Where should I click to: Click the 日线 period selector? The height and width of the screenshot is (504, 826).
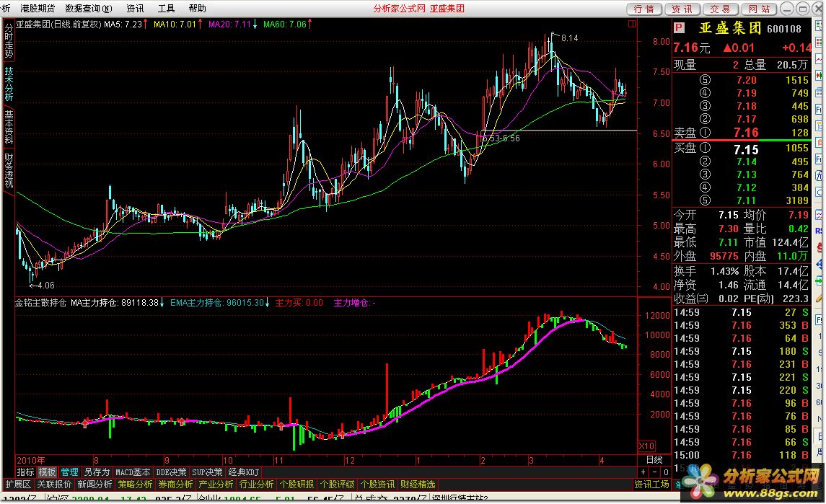coord(655,460)
